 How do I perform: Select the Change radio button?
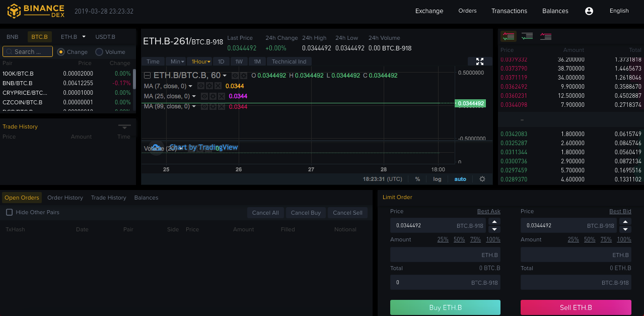(61, 52)
